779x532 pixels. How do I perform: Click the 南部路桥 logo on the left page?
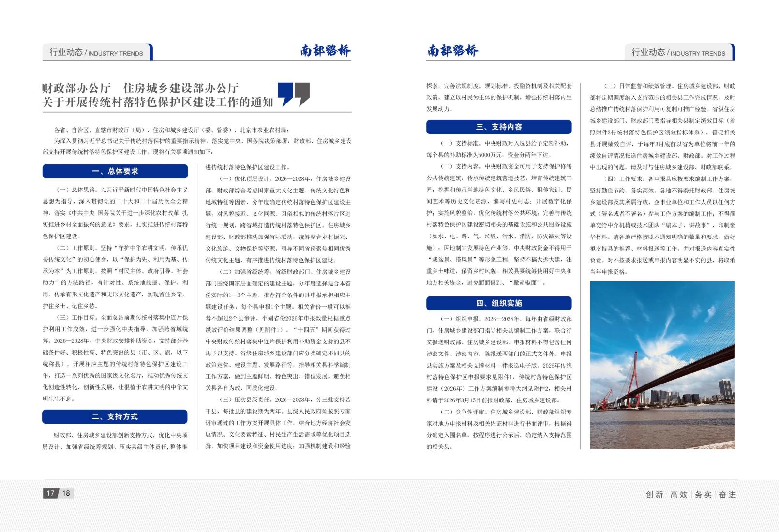click(x=325, y=51)
